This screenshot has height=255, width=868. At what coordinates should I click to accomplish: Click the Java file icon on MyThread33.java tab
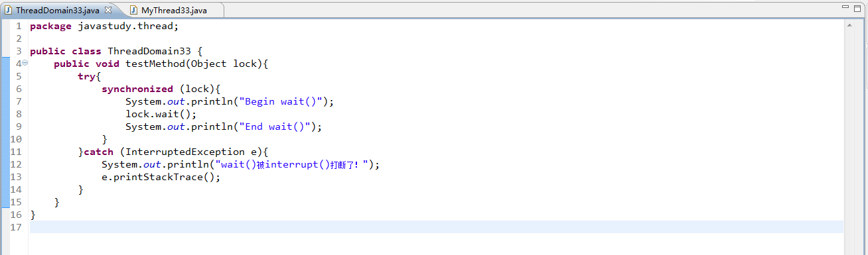pos(134,11)
